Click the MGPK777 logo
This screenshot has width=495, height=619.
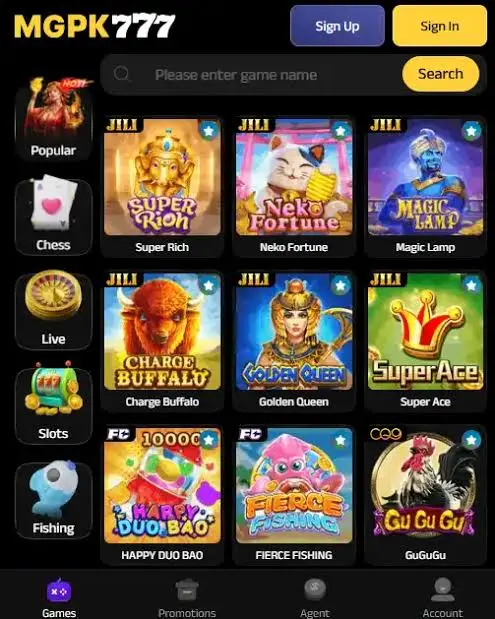(x=95, y=26)
